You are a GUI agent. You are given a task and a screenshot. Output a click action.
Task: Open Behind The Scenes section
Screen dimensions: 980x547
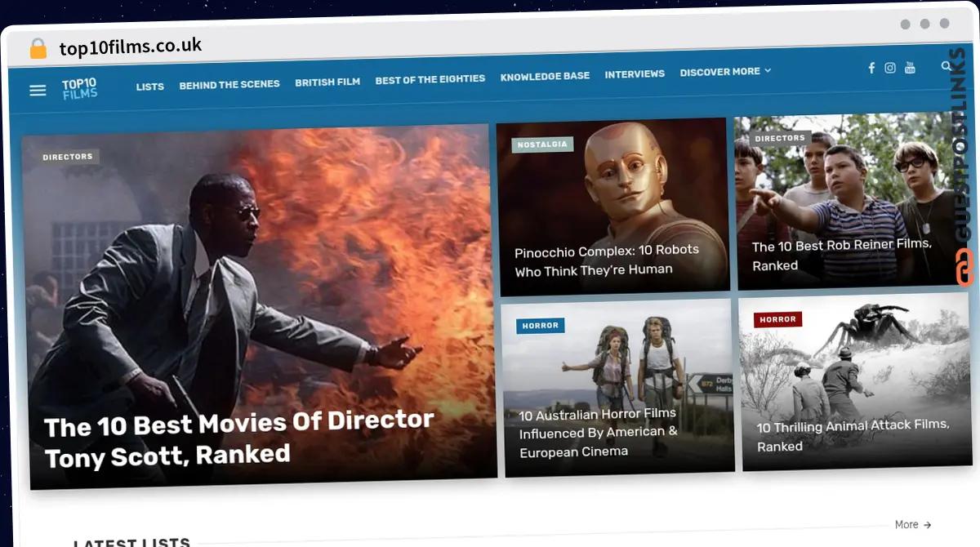pyautogui.click(x=229, y=84)
